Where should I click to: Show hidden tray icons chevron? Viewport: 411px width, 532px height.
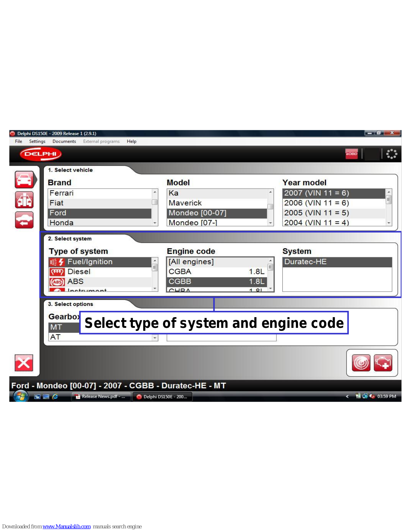coord(347,396)
